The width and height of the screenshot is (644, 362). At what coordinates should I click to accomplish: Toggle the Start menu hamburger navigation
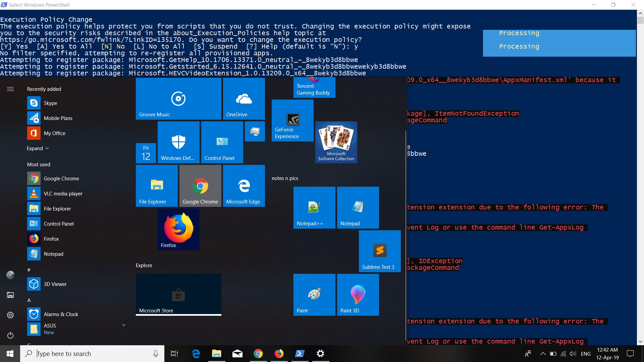point(10,89)
